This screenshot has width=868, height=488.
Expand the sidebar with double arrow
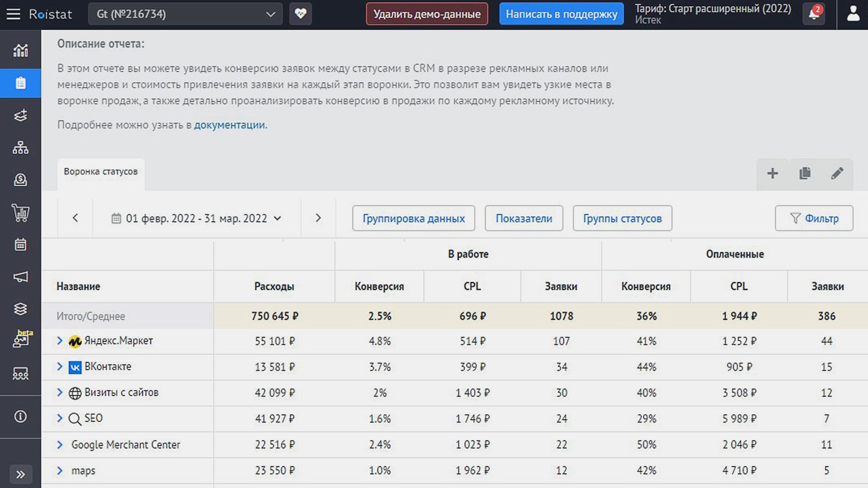pos(20,474)
